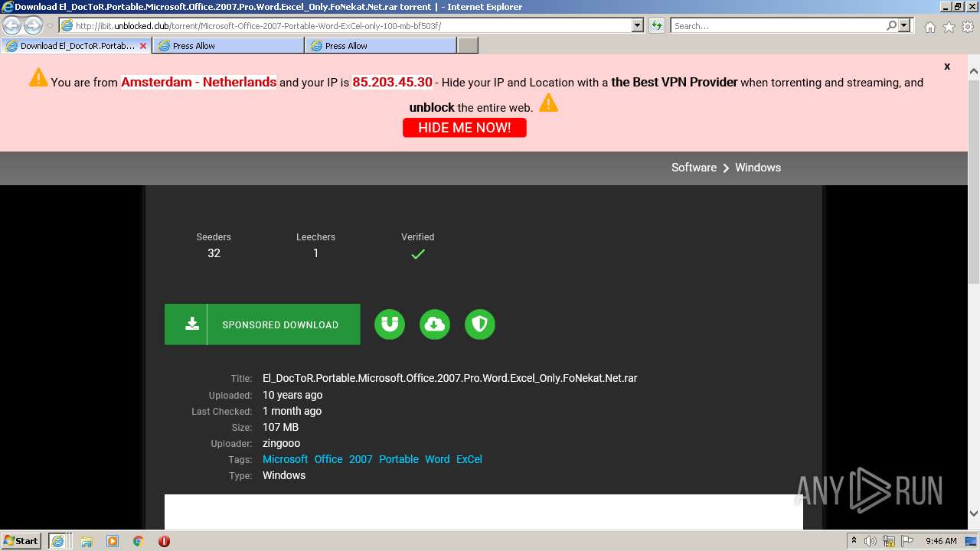Show hidden tray icons arrow
Image resolution: width=980 pixels, height=551 pixels.
[x=854, y=541]
